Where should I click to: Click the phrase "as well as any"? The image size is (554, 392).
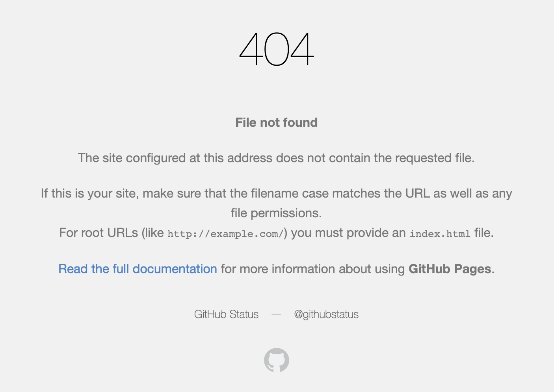[x=472, y=193]
